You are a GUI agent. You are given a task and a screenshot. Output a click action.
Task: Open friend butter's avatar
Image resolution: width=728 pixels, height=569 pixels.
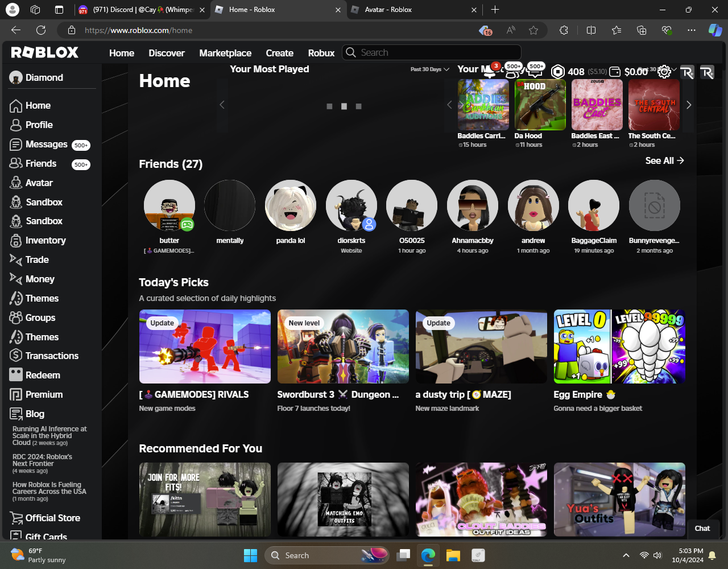tap(169, 206)
